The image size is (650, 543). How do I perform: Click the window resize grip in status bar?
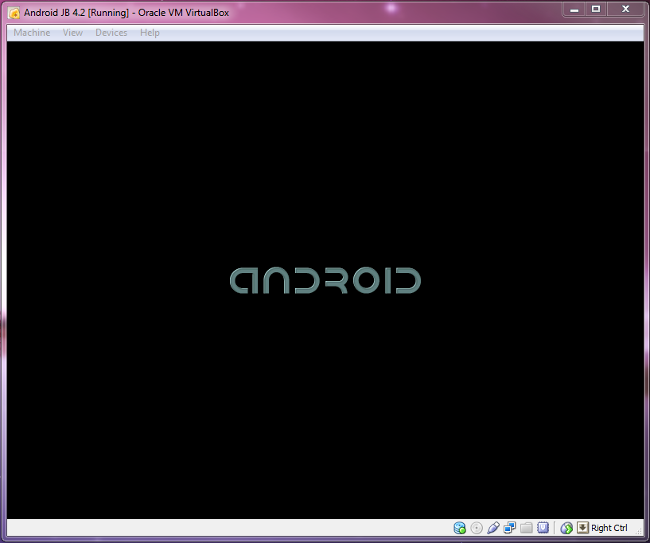tap(639, 531)
